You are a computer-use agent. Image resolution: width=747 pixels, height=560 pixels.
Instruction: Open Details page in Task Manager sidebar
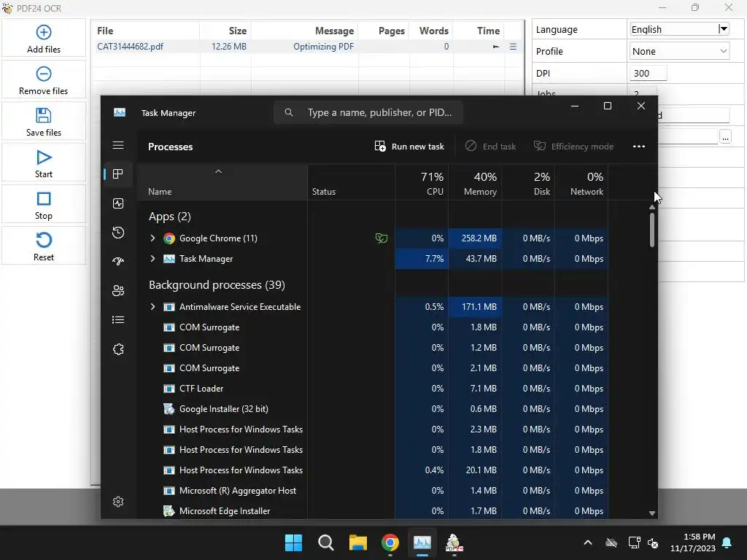[118, 319]
